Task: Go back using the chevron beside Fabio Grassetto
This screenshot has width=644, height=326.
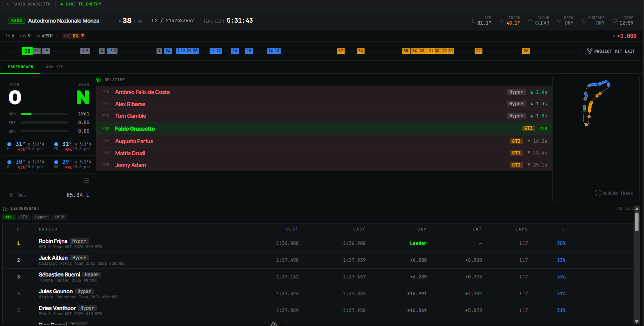Action: pos(8,4)
